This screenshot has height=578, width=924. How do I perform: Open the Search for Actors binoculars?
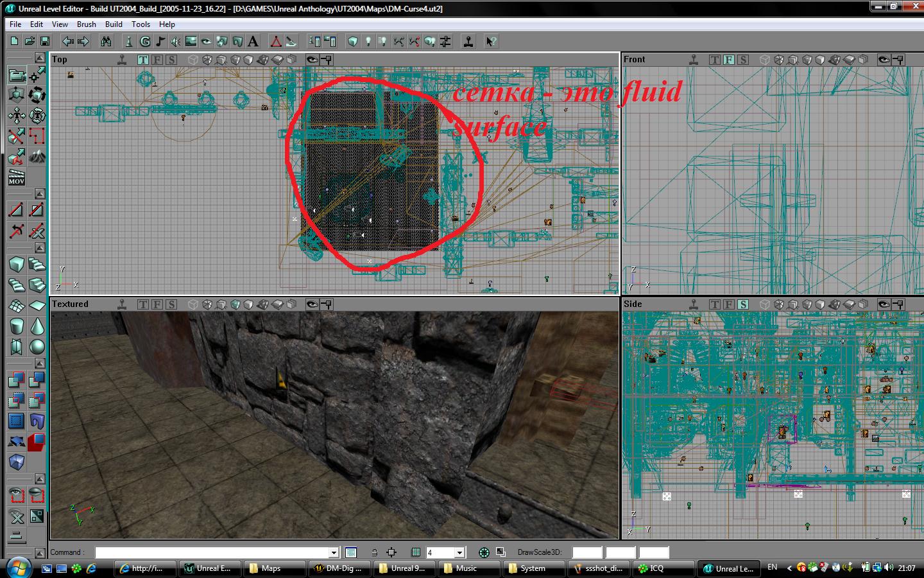click(106, 41)
